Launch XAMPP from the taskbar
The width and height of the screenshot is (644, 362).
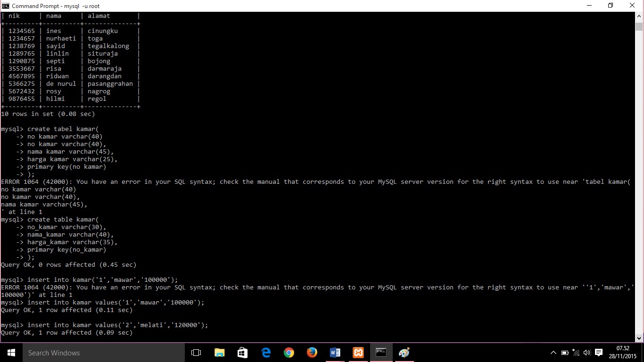point(358,353)
